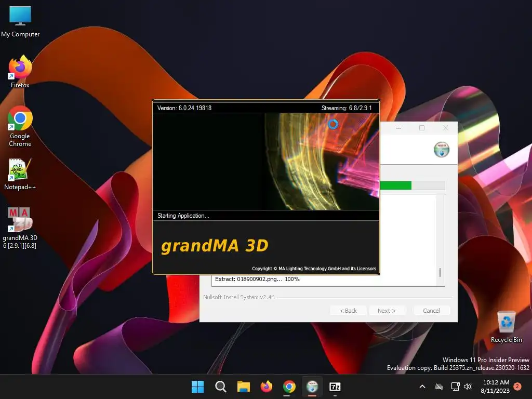Click Next button in installer

387,311
